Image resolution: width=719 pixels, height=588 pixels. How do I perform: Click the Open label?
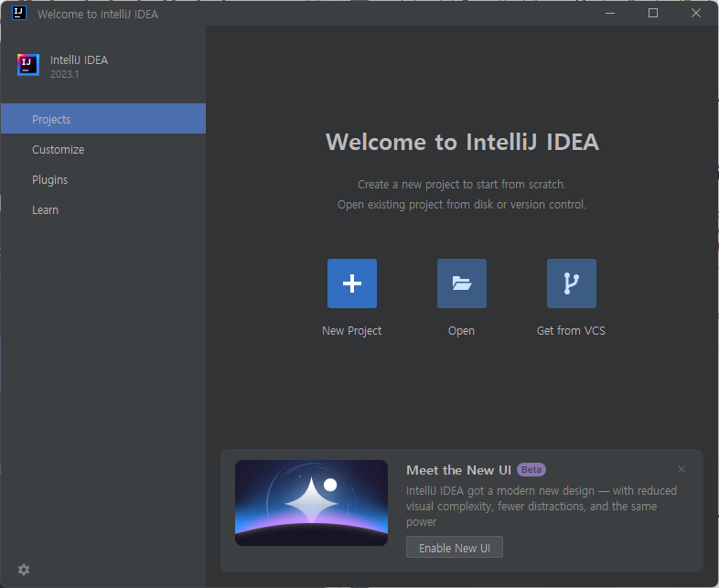(461, 331)
